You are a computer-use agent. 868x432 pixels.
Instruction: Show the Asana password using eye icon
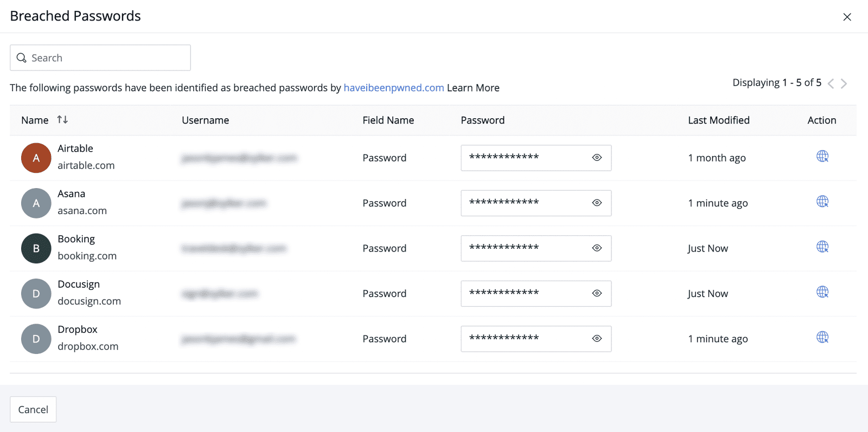[597, 203]
